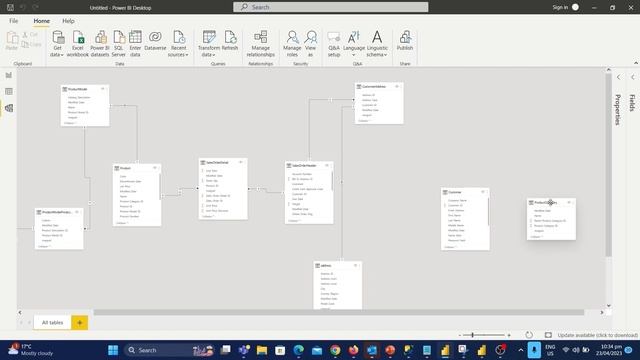Open the Enter data tool
The image size is (640, 360).
pos(135,44)
